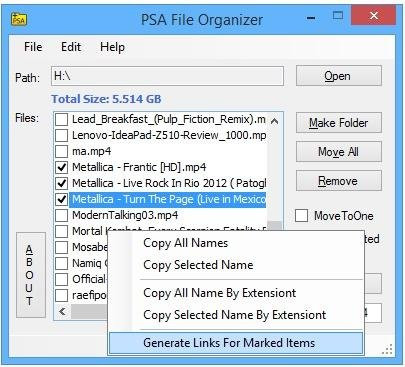Uncheck Metallica - Frantic [HD].mp4

coord(62,167)
